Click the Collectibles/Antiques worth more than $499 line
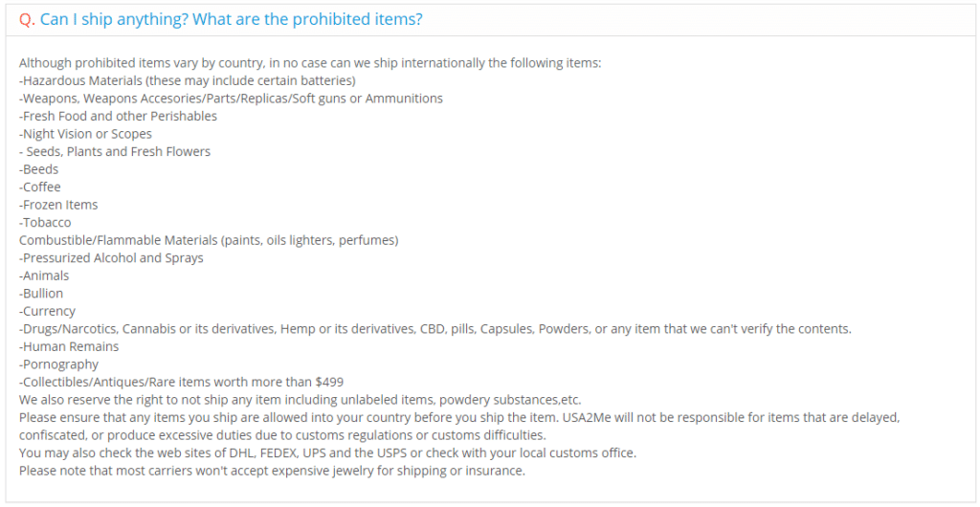 click(181, 382)
